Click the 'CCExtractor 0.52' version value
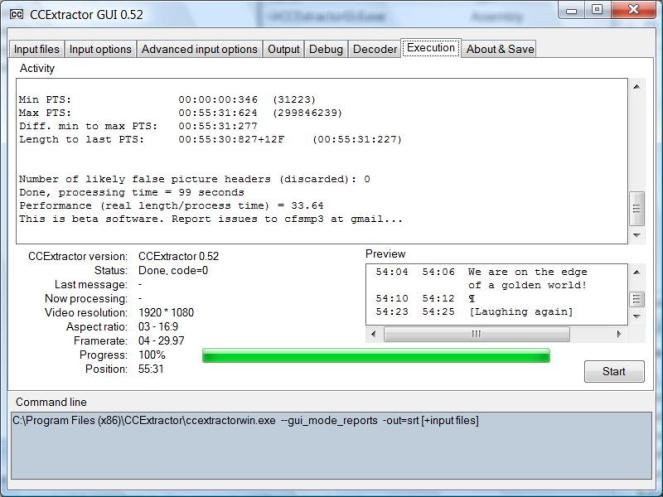 tap(178, 256)
